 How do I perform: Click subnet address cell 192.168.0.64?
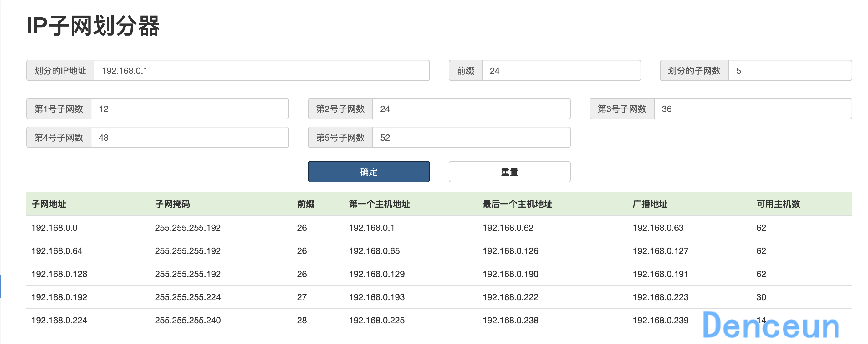57,251
